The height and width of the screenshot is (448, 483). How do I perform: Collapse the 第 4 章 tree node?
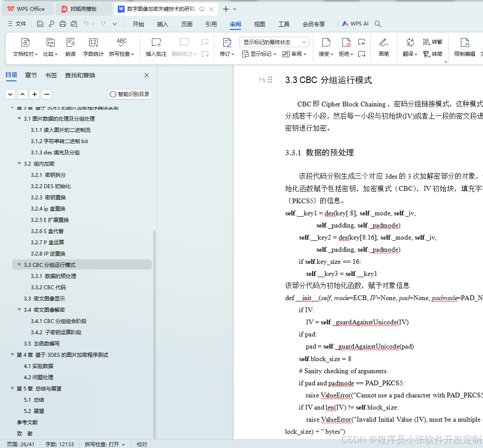click(12, 355)
